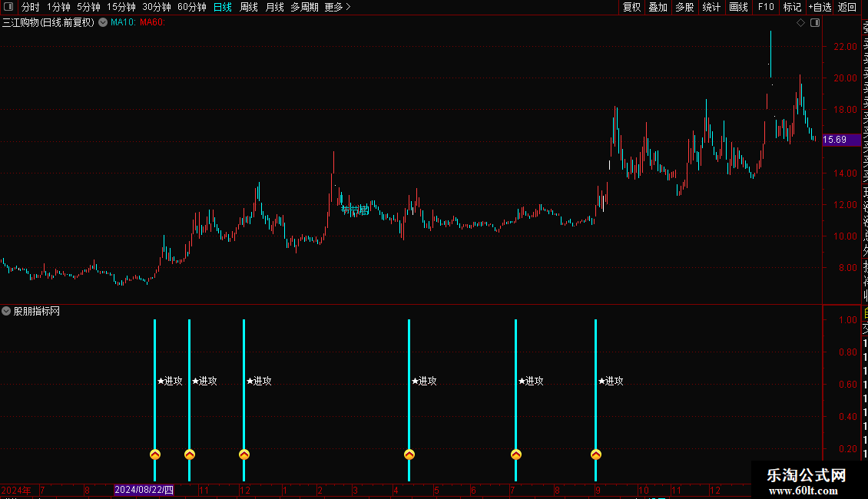The width and height of the screenshot is (868, 499).
Task: Click the diamond icon at chart top right
Action: point(800,23)
